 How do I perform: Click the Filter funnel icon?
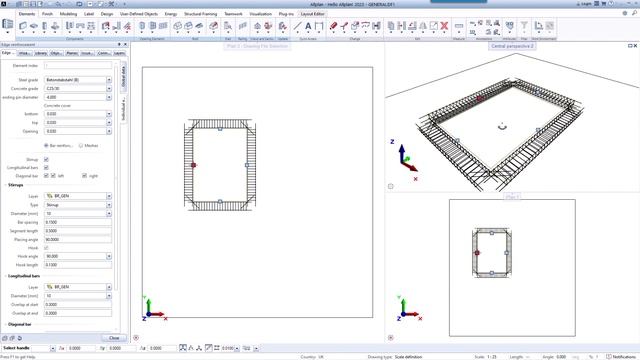coord(524,27)
